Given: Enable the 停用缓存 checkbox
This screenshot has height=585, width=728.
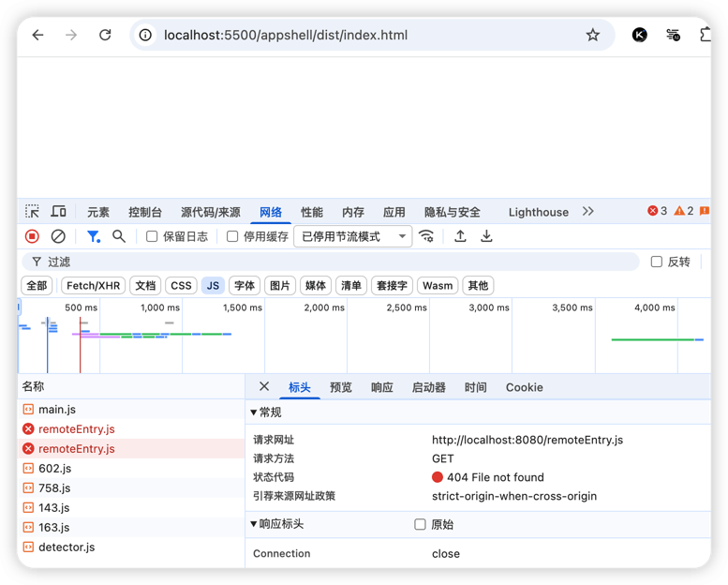Looking at the screenshot, I should [232, 237].
